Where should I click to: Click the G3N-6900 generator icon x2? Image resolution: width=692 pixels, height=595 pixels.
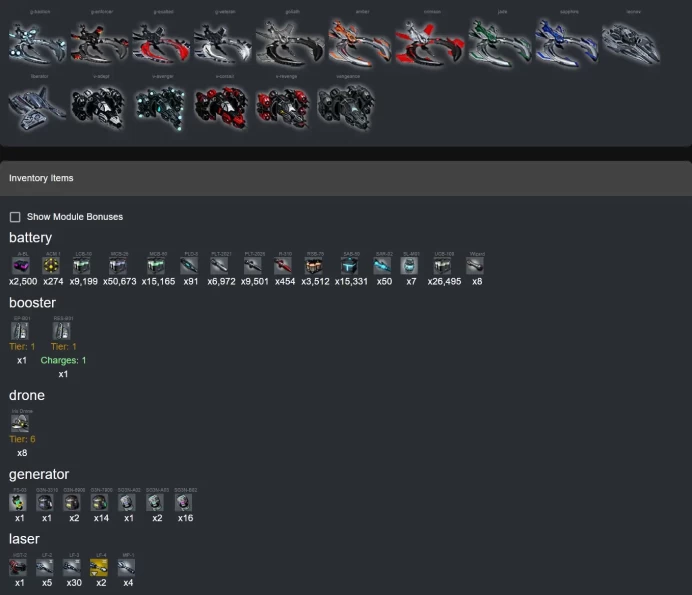pos(72,502)
